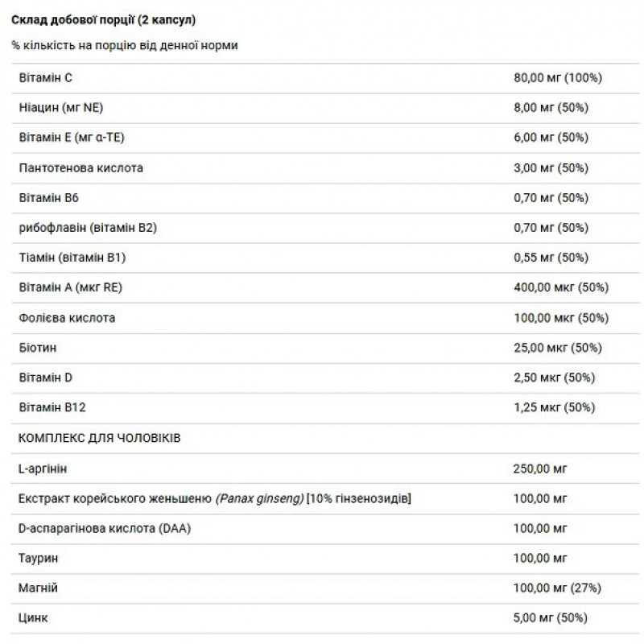
Task: Click the 'Тіамін (вітамін B1)' label
Action: coord(72,258)
